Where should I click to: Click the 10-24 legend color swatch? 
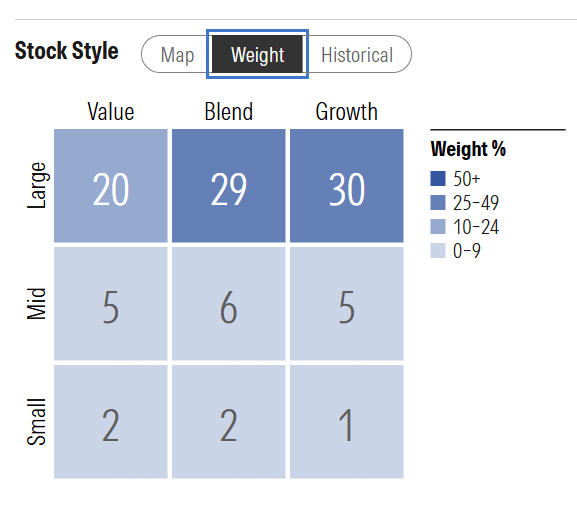(438, 226)
